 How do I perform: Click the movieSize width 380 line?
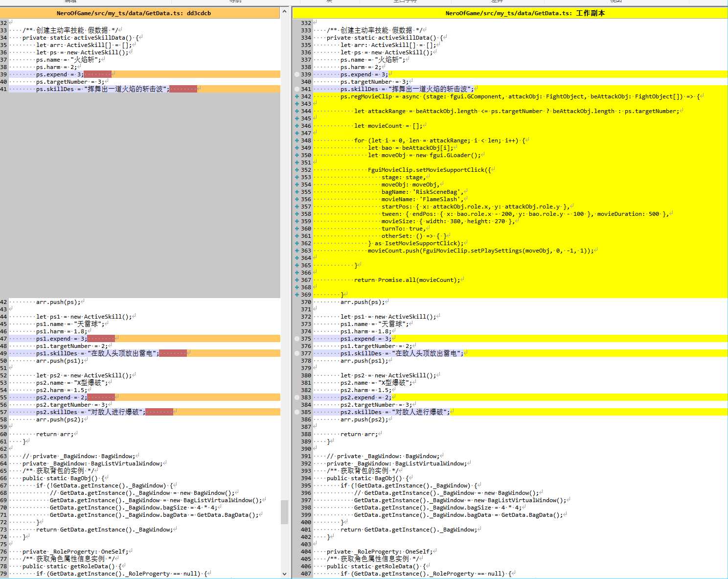coord(448,221)
